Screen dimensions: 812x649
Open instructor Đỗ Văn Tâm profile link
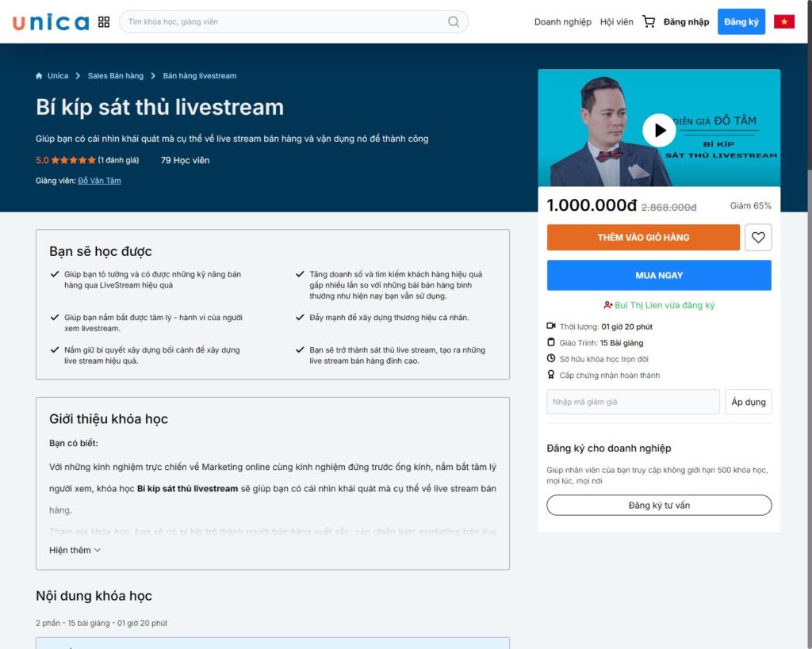click(99, 181)
